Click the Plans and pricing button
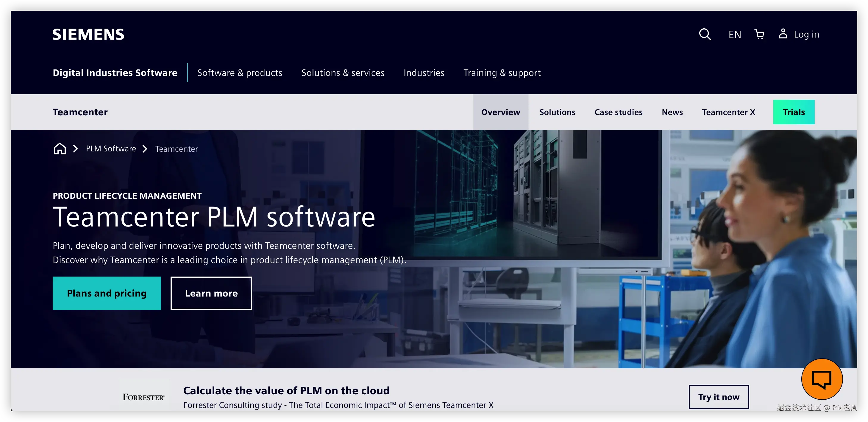Image resolution: width=868 pixels, height=422 pixels. pyautogui.click(x=107, y=293)
